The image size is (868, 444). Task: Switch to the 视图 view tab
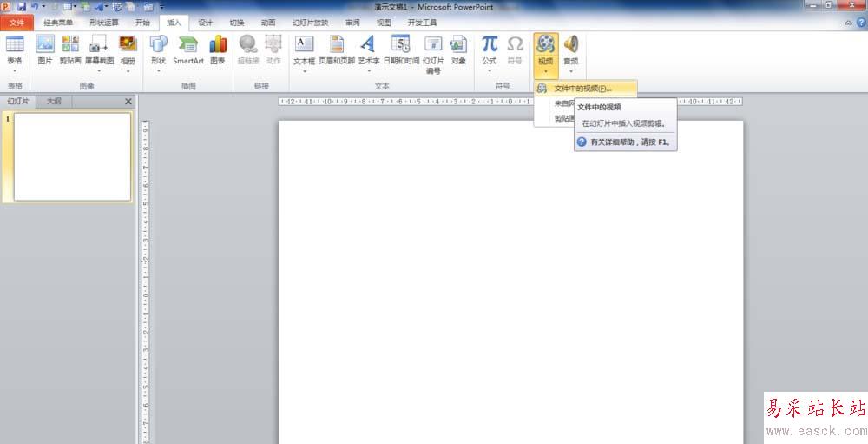point(384,23)
